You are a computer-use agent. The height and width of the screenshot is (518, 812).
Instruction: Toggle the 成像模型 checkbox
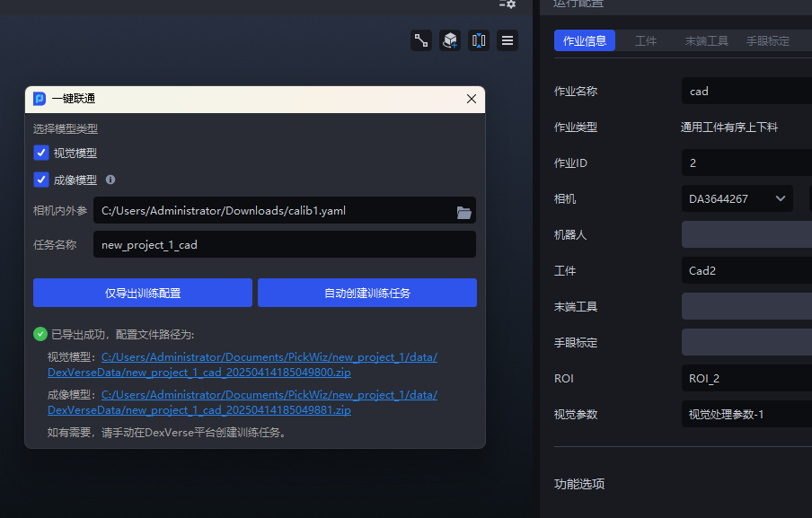(x=41, y=180)
